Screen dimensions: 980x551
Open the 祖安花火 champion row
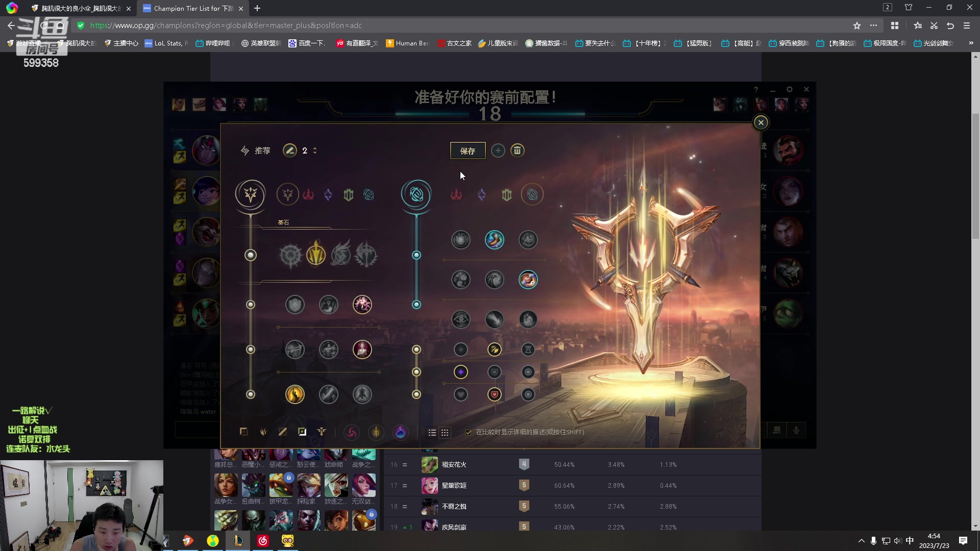coord(572,465)
